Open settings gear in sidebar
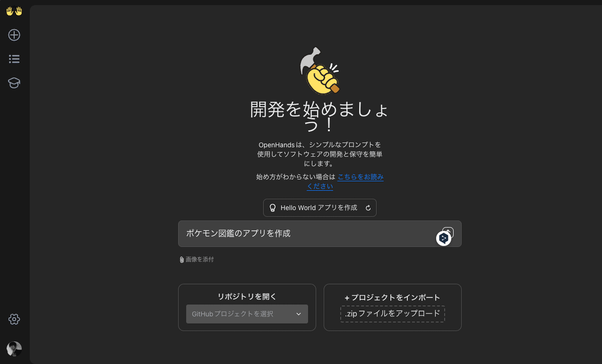The width and height of the screenshot is (602, 364). click(x=14, y=319)
